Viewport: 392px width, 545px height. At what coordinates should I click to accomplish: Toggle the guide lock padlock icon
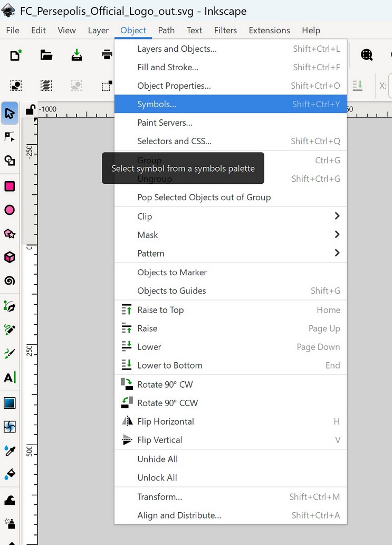pos(31,110)
